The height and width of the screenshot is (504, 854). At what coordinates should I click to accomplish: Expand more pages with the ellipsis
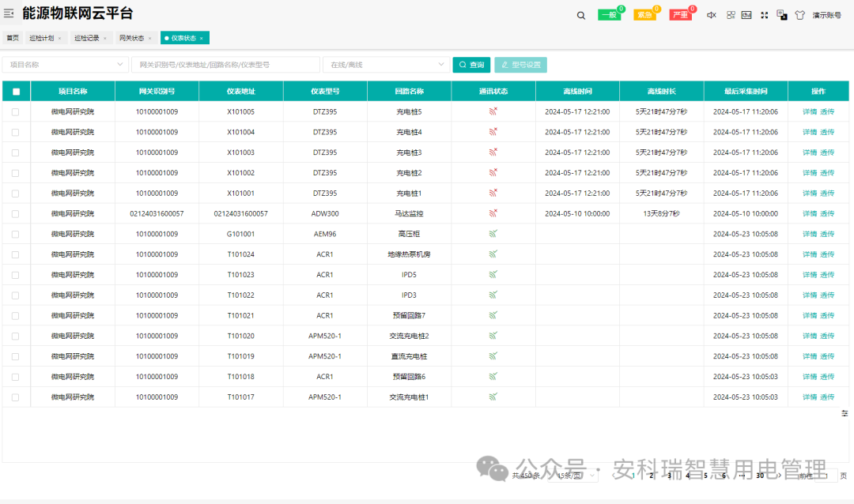coord(742,476)
